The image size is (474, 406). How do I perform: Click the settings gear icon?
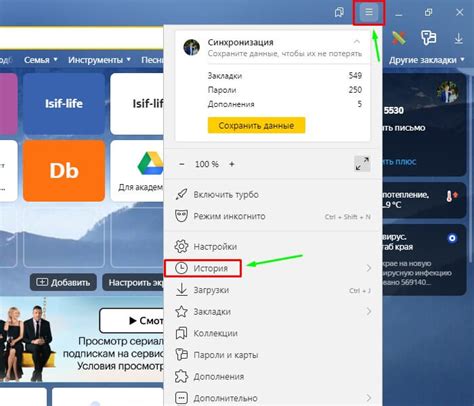(182, 246)
